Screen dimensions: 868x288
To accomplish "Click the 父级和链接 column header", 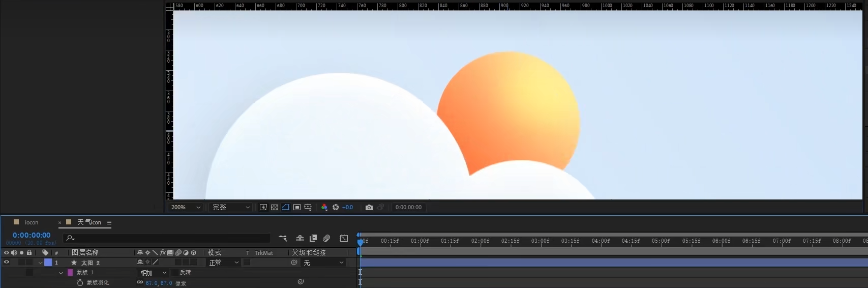I will 309,252.
